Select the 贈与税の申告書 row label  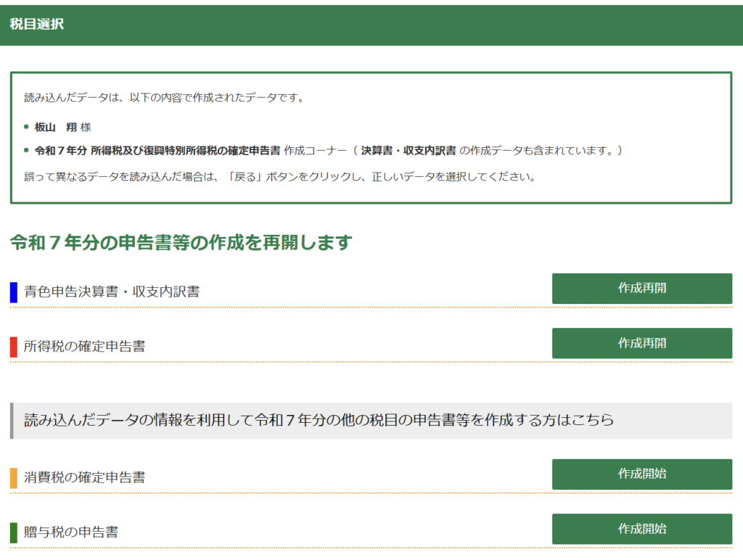point(71,532)
